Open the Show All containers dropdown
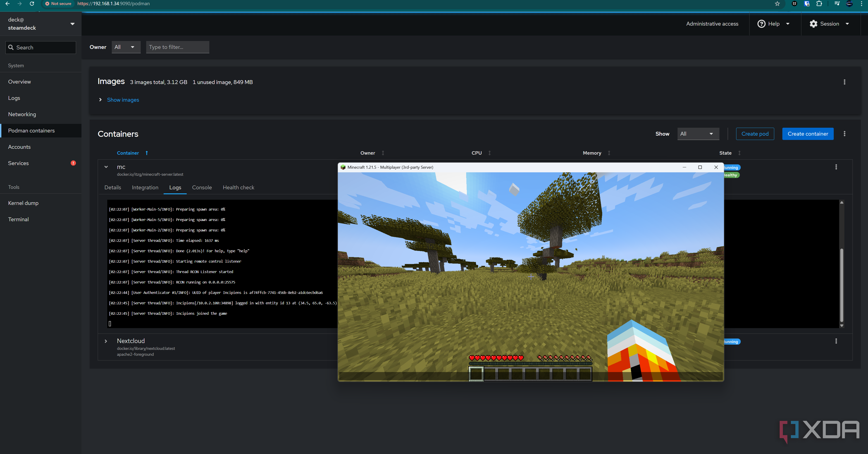 pyautogui.click(x=698, y=134)
